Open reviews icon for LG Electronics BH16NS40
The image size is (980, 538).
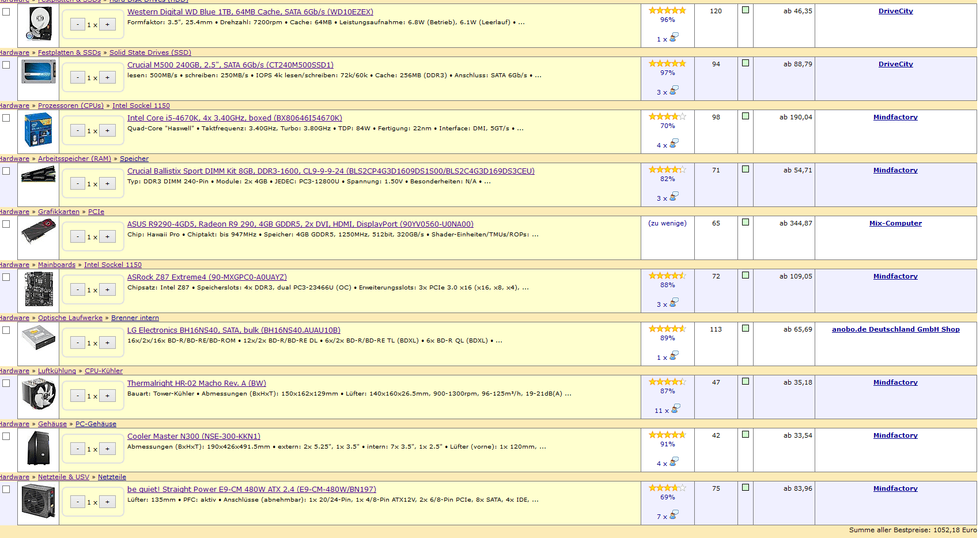pos(674,356)
